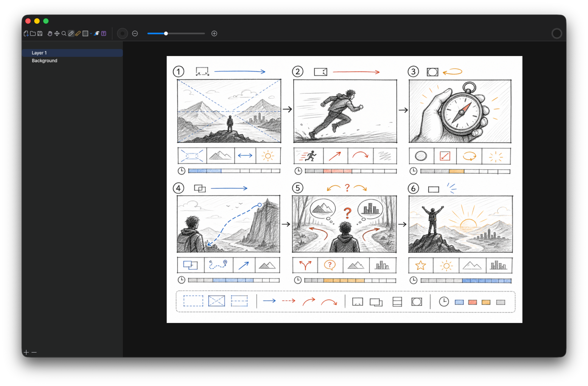
Task: Select the Pencil tool
Action: [71, 34]
